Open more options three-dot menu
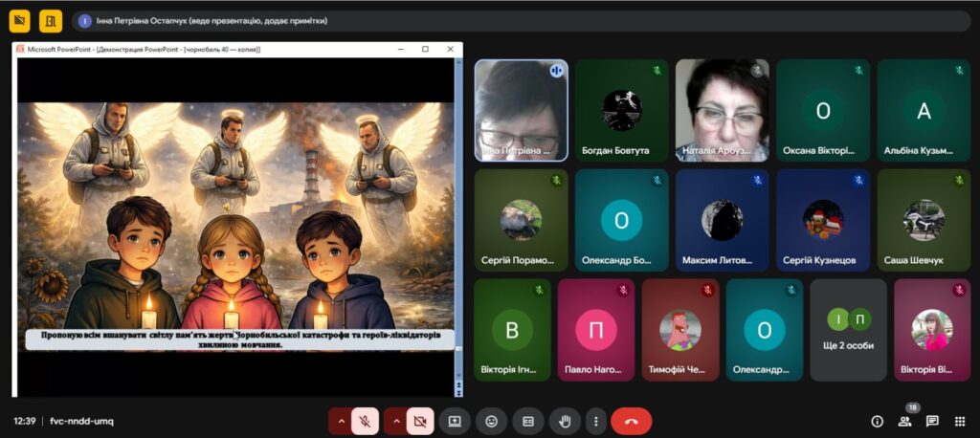 [x=596, y=421]
